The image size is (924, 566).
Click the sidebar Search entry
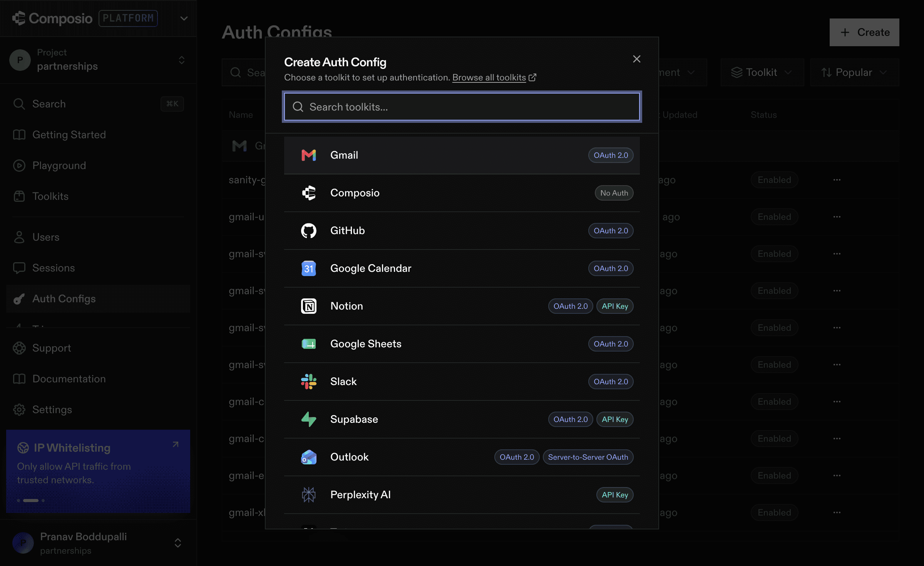[x=98, y=104]
